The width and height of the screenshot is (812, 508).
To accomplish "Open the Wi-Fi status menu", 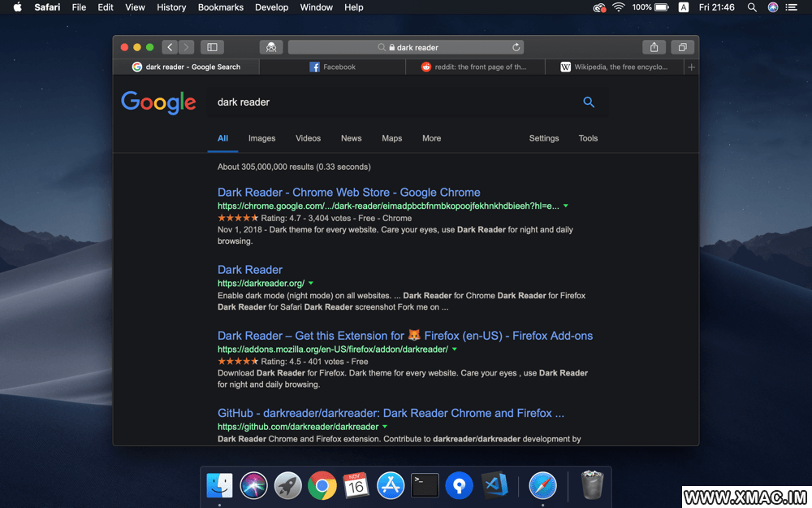I will pyautogui.click(x=618, y=7).
